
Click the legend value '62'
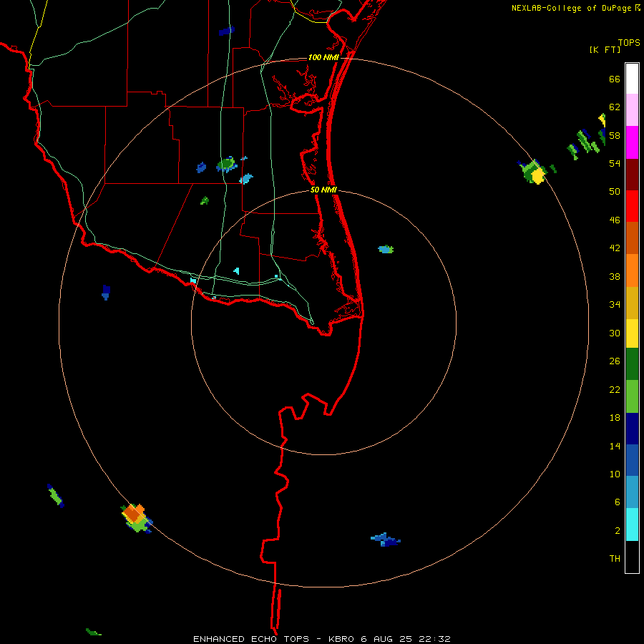point(615,107)
